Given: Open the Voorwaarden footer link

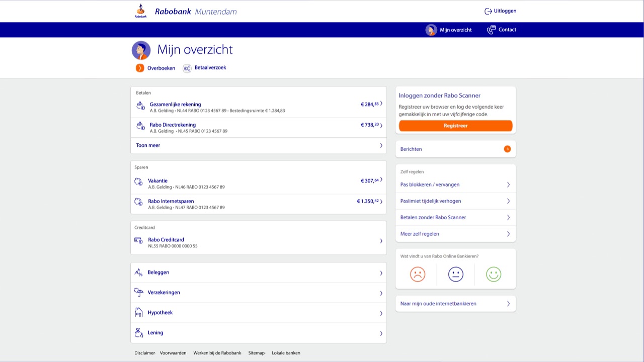Looking at the screenshot, I should point(173,353).
